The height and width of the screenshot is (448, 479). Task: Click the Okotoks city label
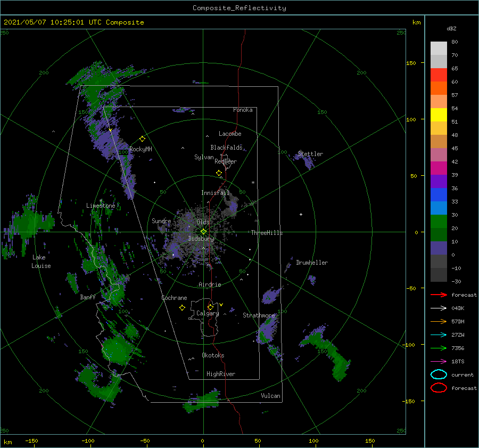tap(213, 355)
